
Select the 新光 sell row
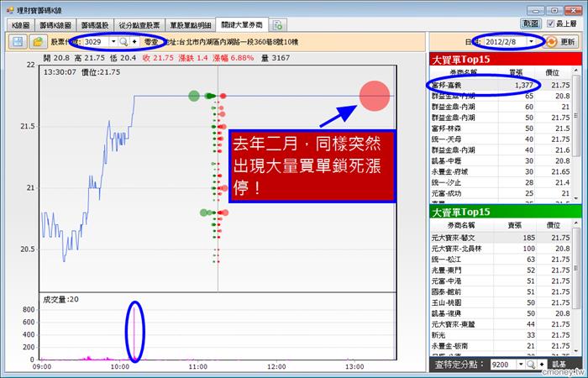click(501, 335)
